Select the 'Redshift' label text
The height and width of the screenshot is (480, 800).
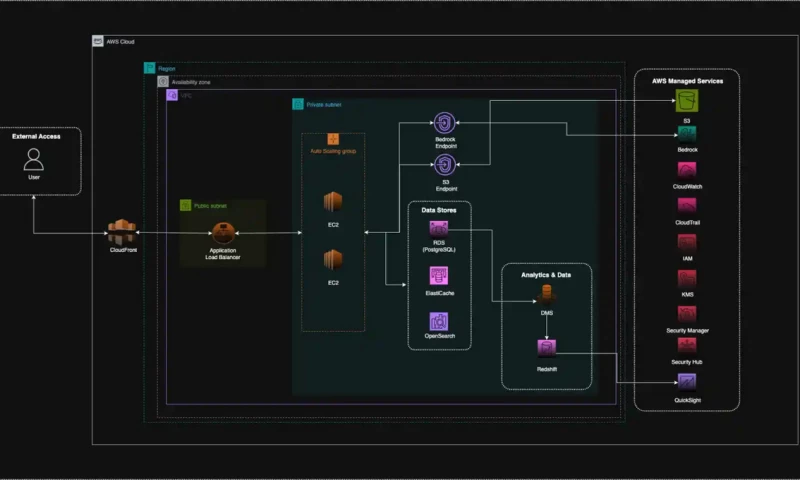(546, 369)
